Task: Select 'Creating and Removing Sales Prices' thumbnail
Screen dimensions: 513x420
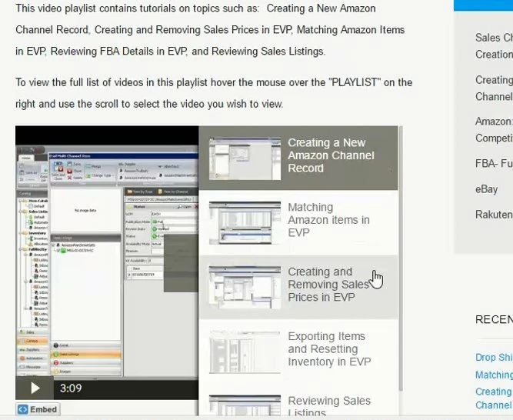Action: click(245, 288)
